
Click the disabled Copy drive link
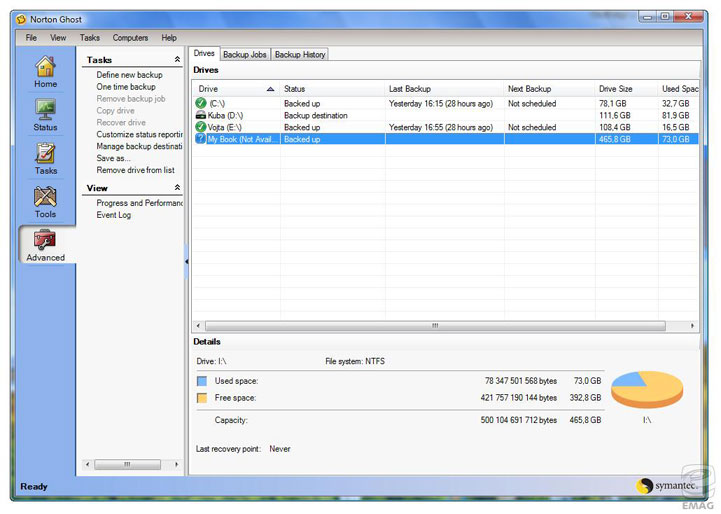coord(115,110)
